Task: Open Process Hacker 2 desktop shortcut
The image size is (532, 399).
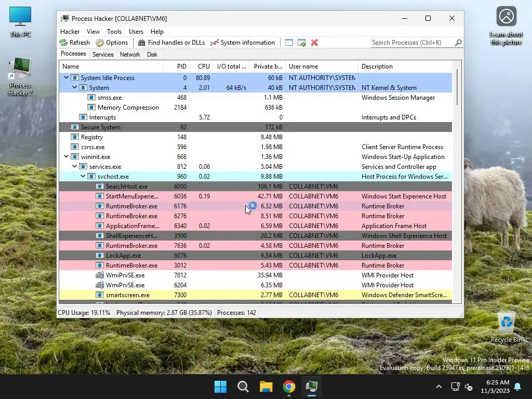Action: click(20, 77)
